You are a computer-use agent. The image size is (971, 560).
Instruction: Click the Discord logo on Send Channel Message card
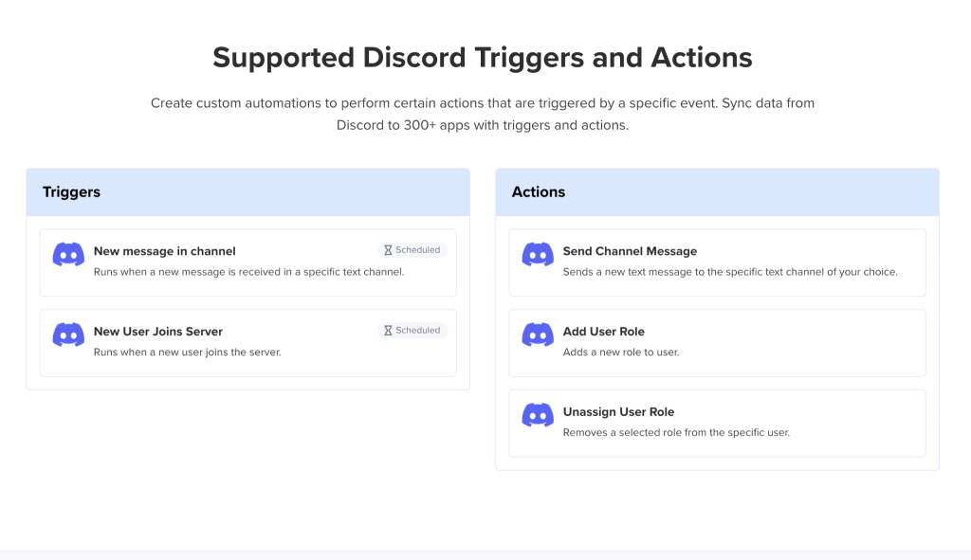pos(537,256)
